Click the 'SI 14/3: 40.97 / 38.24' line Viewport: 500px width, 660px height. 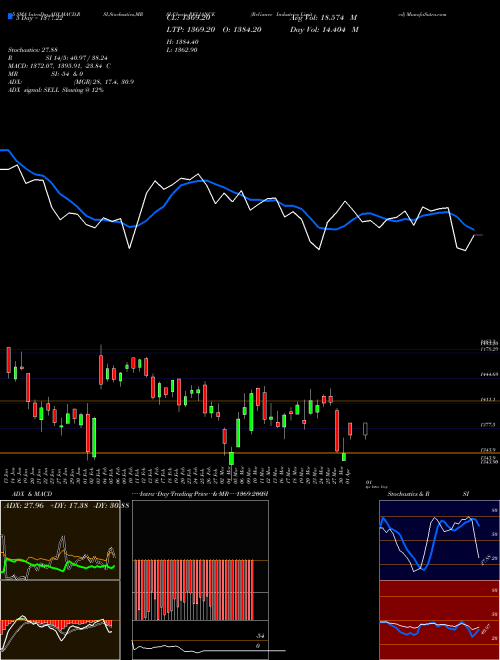click(x=77, y=58)
